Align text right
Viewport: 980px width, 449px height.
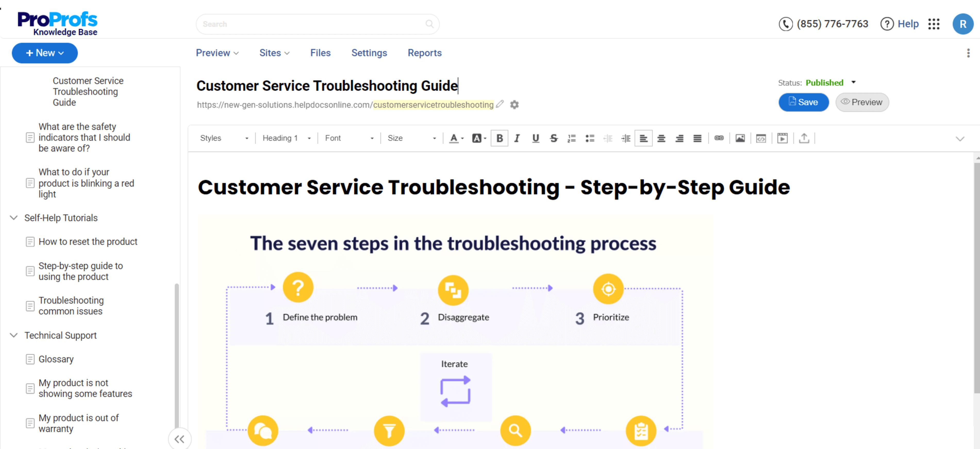679,138
